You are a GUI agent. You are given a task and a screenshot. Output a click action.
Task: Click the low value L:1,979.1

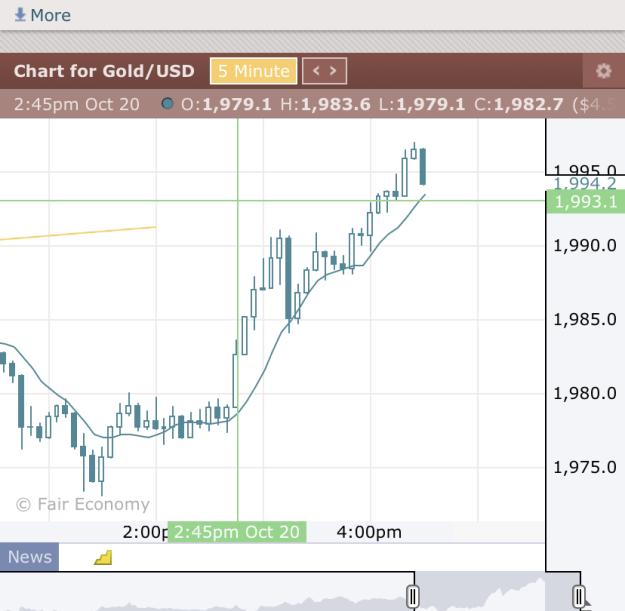pos(422,104)
